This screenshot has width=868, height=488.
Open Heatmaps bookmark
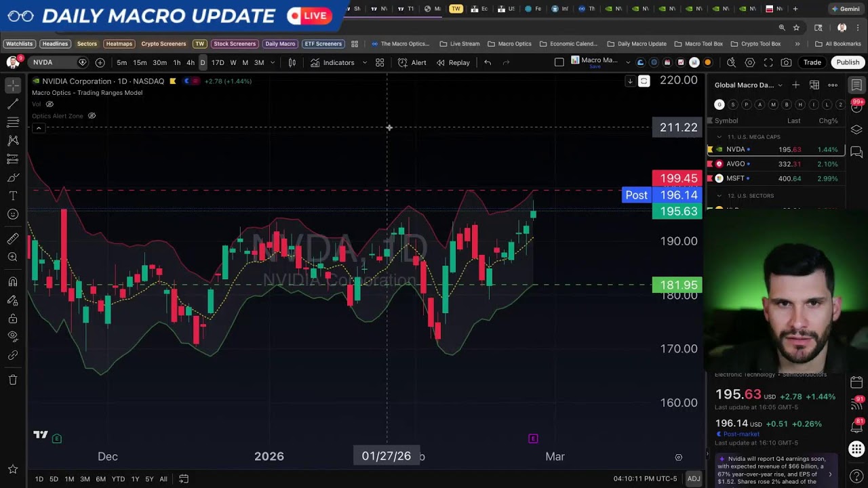pyautogui.click(x=119, y=44)
